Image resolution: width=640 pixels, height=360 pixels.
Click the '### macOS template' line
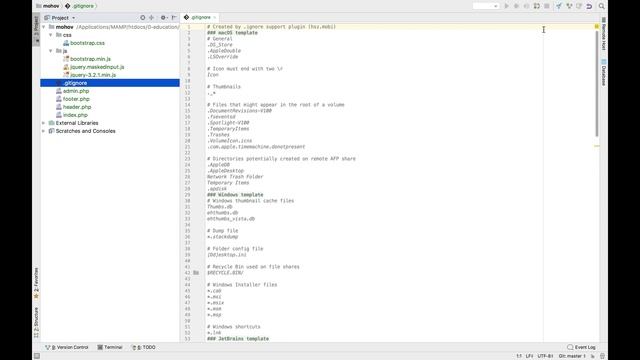pos(232,33)
